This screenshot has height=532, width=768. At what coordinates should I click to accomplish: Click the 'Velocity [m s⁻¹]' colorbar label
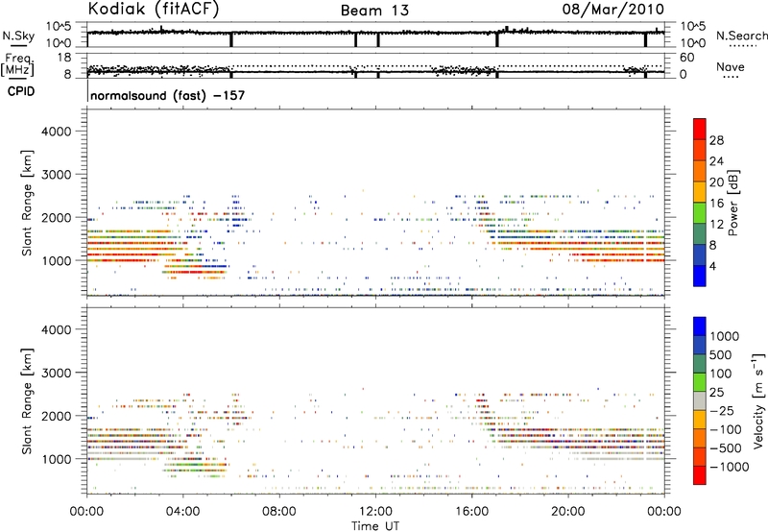click(x=758, y=400)
